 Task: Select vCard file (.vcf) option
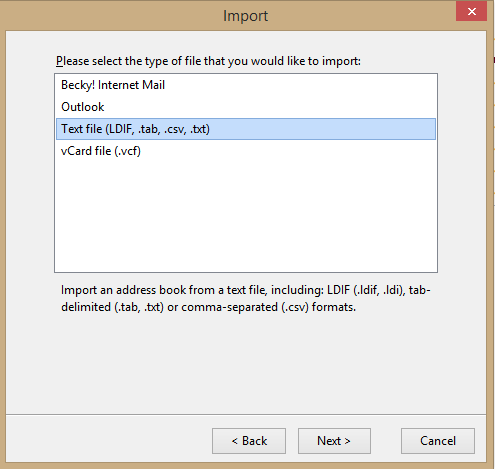pos(246,151)
